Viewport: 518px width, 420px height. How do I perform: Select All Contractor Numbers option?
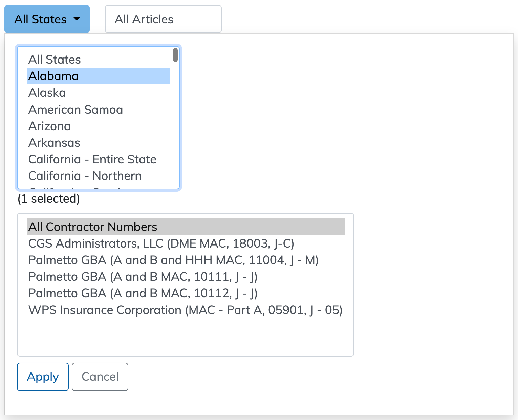93,227
